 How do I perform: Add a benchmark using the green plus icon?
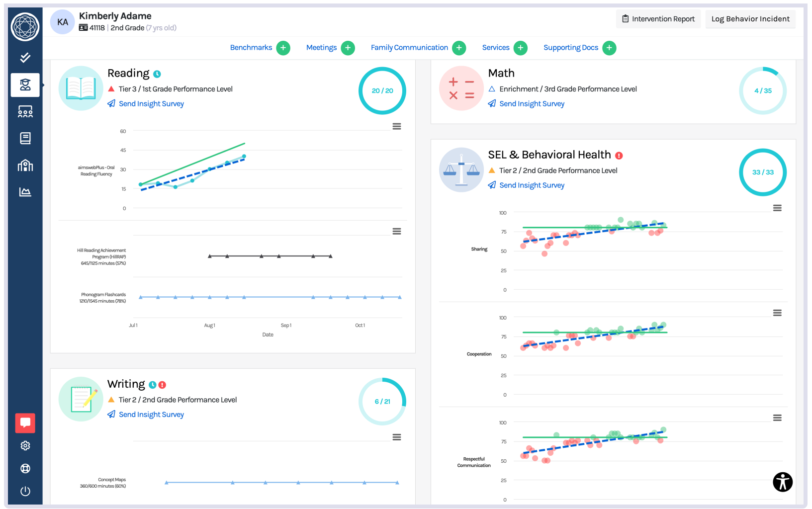(283, 48)
